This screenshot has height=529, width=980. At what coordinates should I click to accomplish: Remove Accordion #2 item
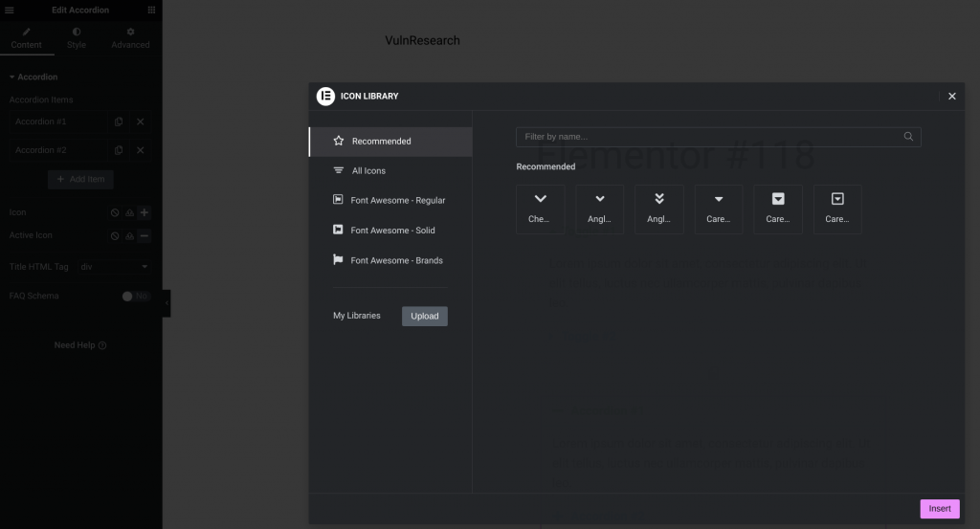140,150
